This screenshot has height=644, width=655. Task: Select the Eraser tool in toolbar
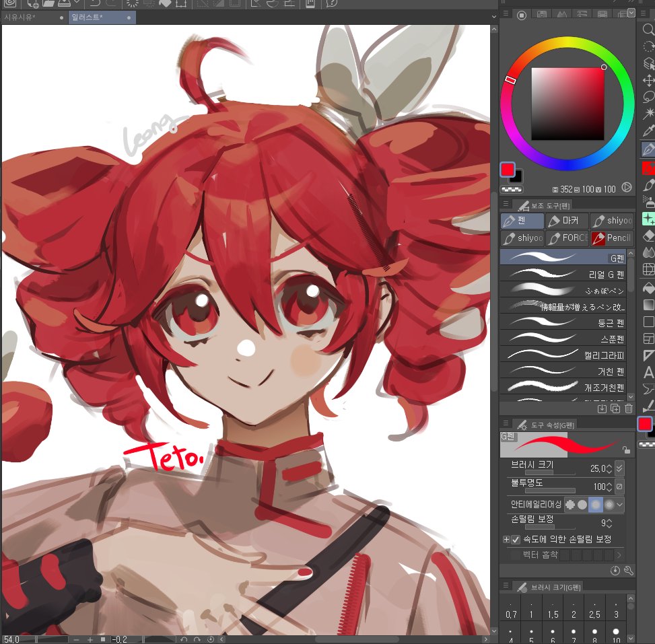[x=648, y=236]
